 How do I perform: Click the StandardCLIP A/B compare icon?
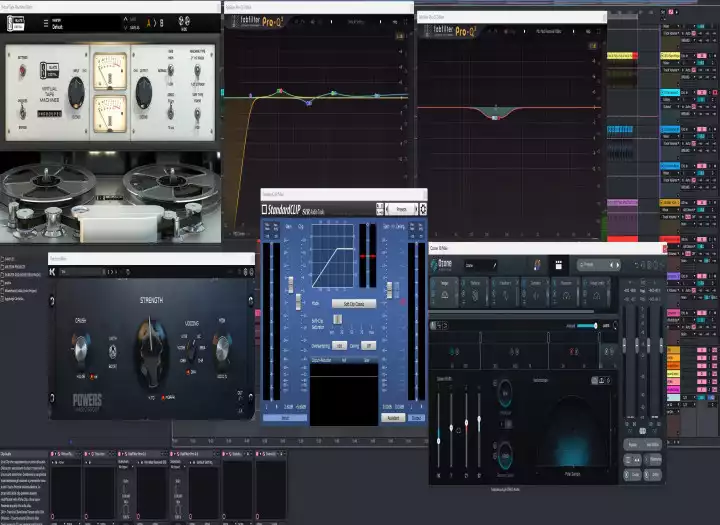pos(380,209)
